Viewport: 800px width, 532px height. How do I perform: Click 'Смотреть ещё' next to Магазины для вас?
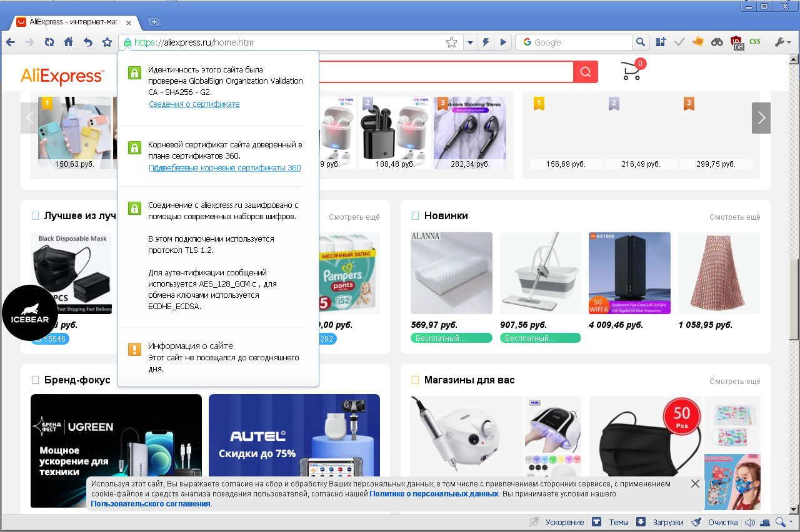[735, 381]
